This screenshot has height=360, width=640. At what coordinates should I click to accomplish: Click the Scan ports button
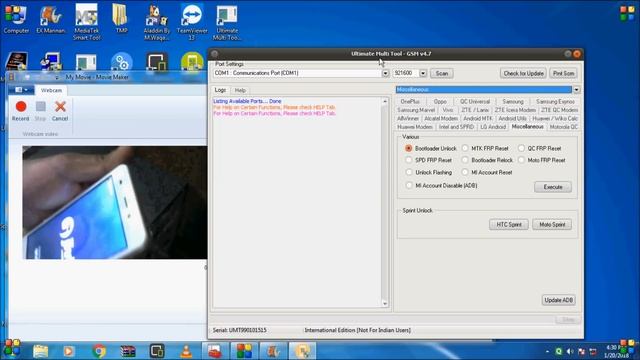pos(442,73)
